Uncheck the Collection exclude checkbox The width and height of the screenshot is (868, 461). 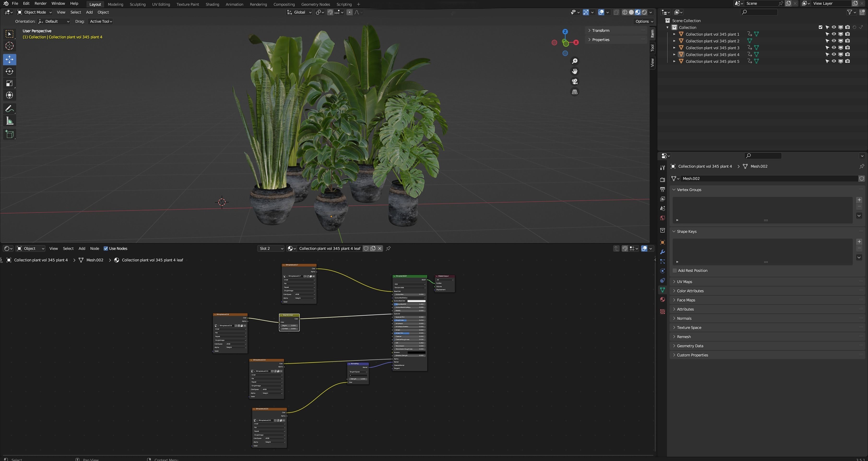coord(820,27)
